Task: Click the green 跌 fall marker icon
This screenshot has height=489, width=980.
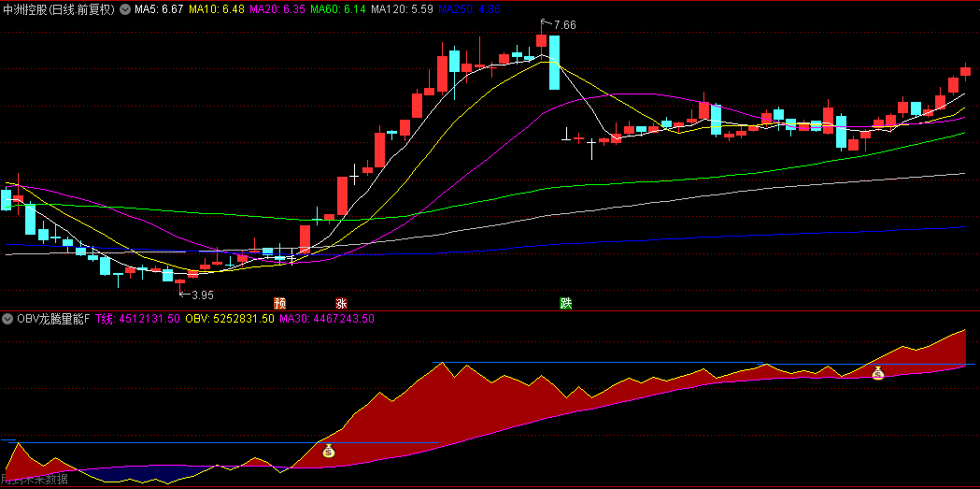Action: pos(565,303)
